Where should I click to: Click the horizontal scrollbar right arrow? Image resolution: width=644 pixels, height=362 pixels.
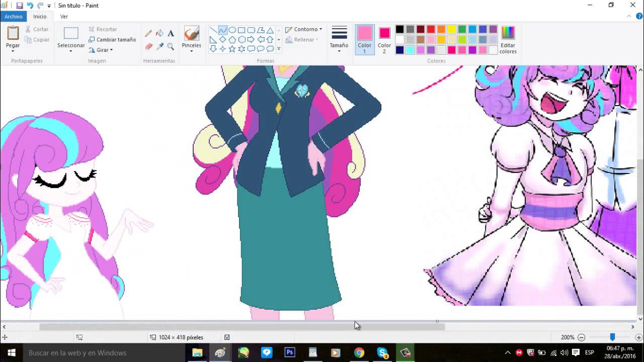tap(632, 327)
